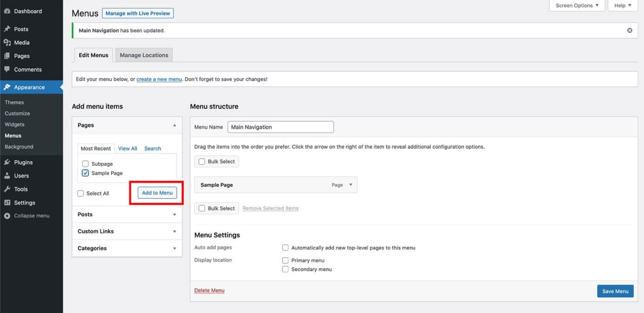Click Manage with Live Preview button

tap(138, 13)
